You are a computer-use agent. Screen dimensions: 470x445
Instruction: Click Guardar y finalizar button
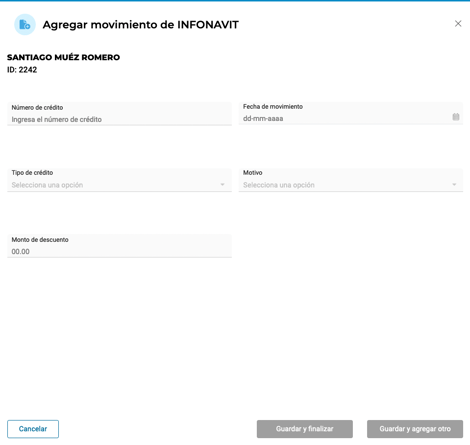point(305,429)
